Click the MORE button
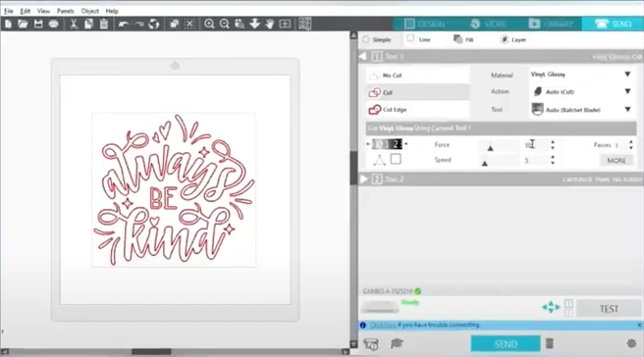644x357 pixels. pos(617,161)
